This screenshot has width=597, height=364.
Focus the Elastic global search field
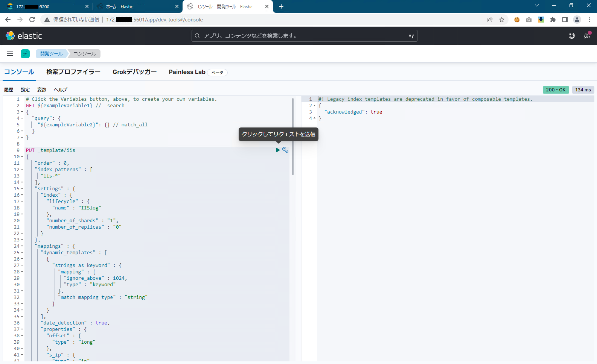305,36
